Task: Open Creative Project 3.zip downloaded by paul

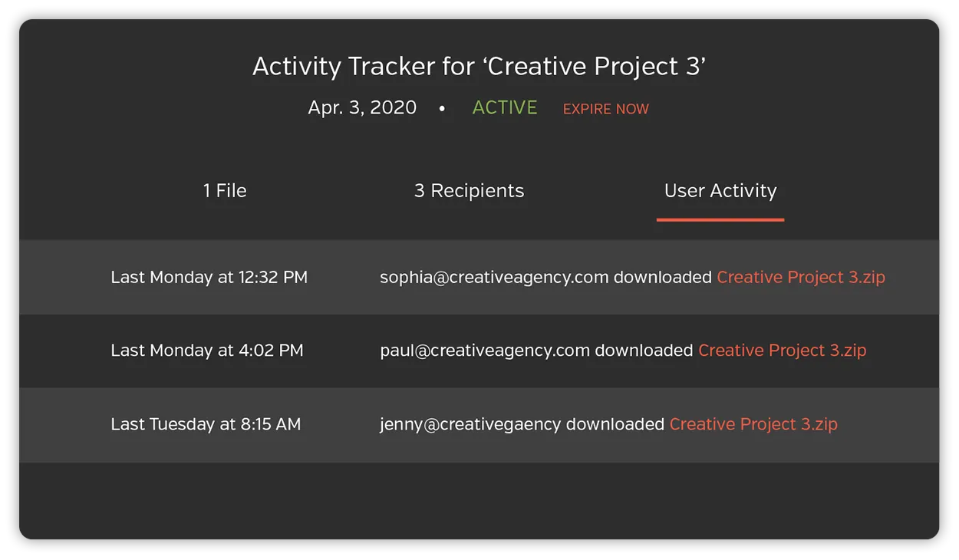Action: [x=783, y=351]
